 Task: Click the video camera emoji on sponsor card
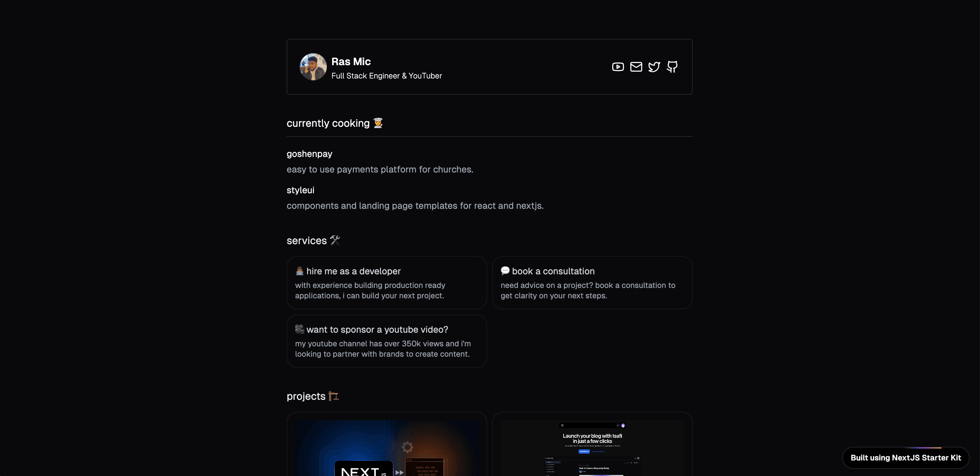(x=300, y=329)
